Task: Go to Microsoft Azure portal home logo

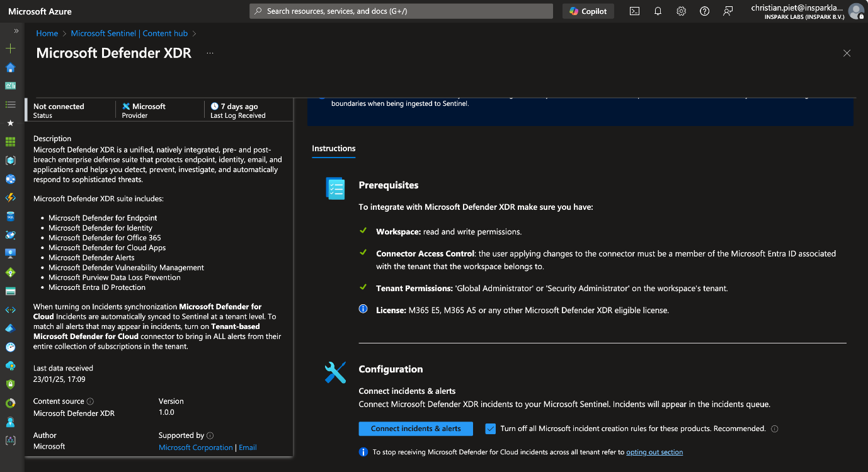Action: pos(40,11)
